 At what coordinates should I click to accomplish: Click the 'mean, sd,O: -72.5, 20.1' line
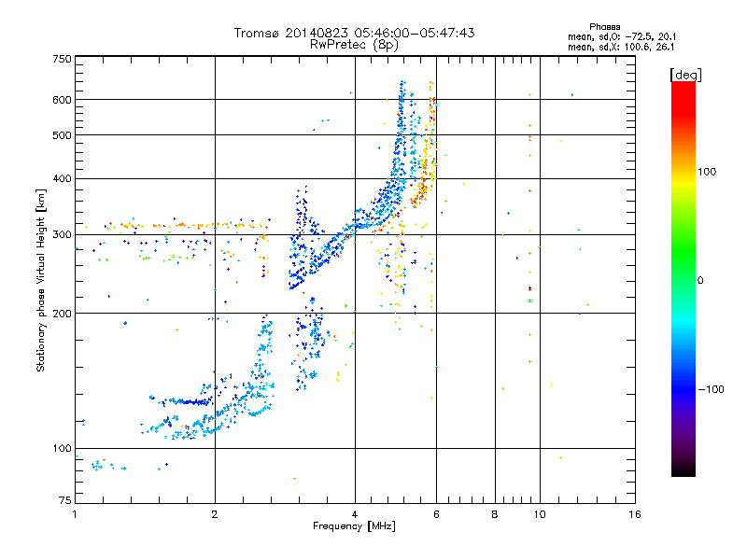tap(621, 36)
